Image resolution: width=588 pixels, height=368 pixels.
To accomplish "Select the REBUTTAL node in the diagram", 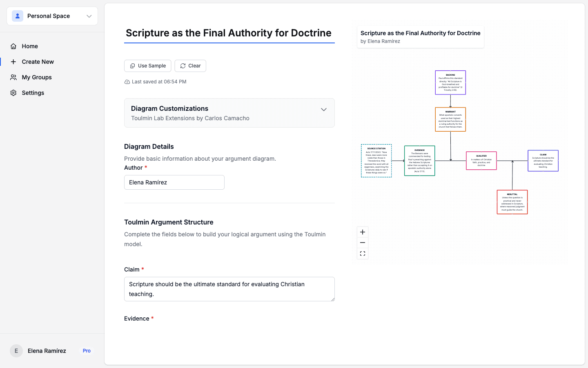I will (x=512, y=202).
